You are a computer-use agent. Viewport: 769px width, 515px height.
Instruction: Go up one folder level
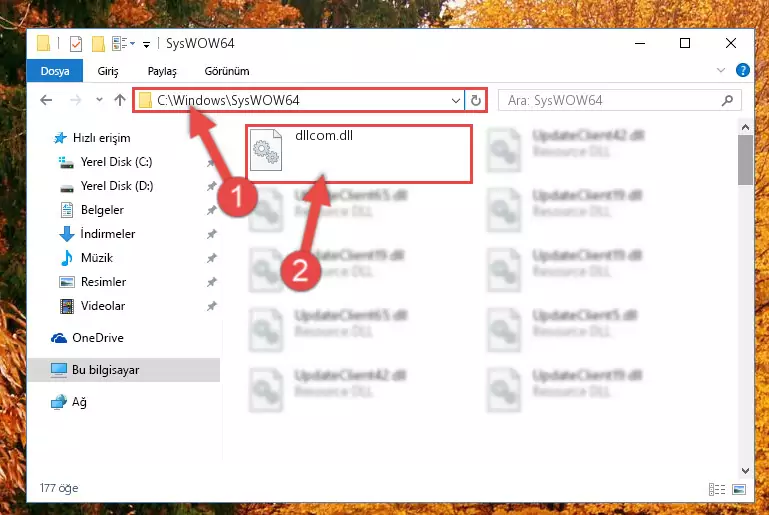pos(120,100)
